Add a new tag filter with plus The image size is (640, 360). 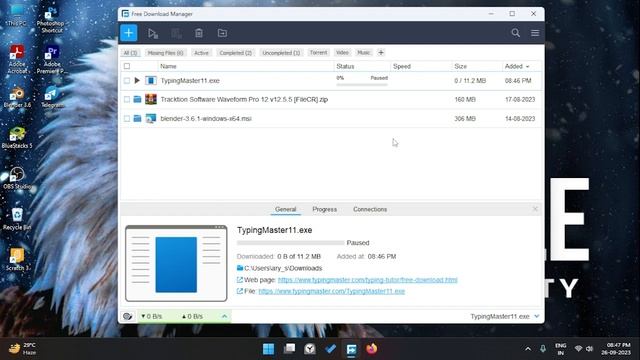pos(381,53)
